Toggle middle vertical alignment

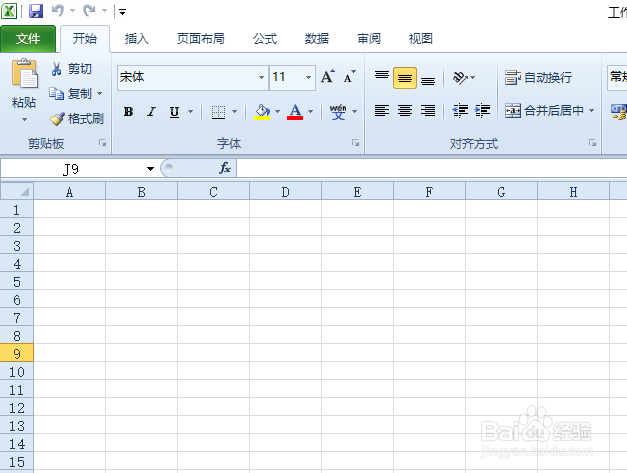pyautogui.click(x=405, y=78)
